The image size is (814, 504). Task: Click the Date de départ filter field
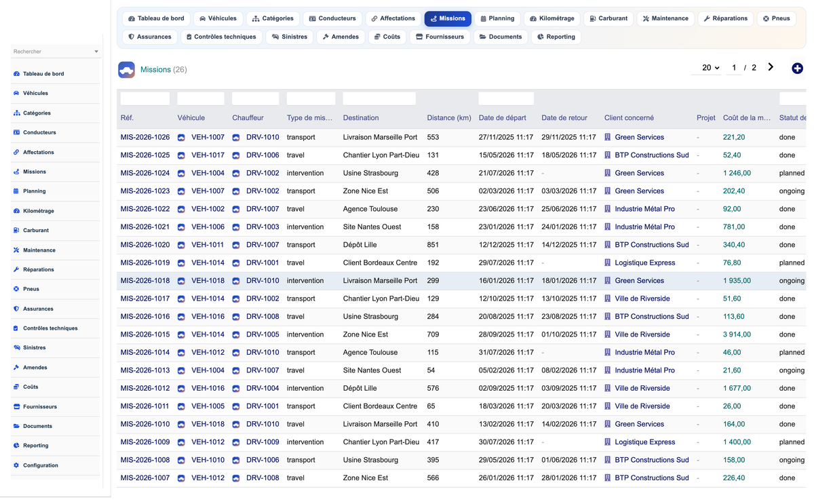point(506,99)
